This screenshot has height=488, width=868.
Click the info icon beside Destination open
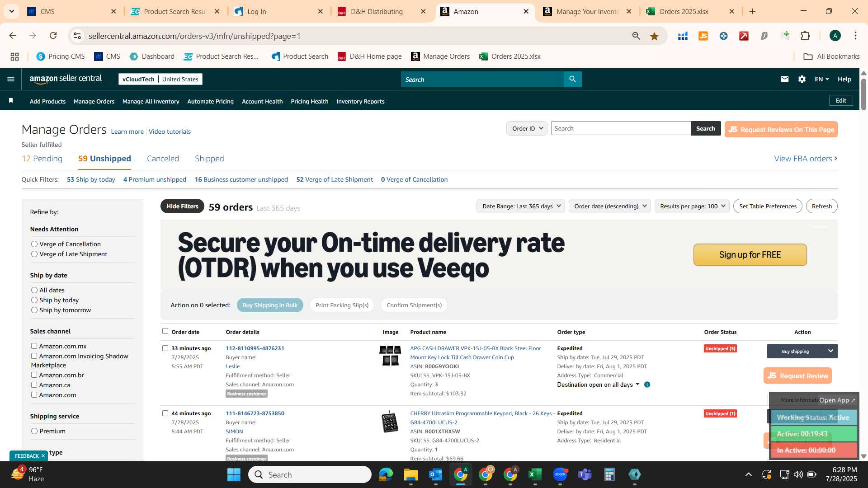(647, 385)
